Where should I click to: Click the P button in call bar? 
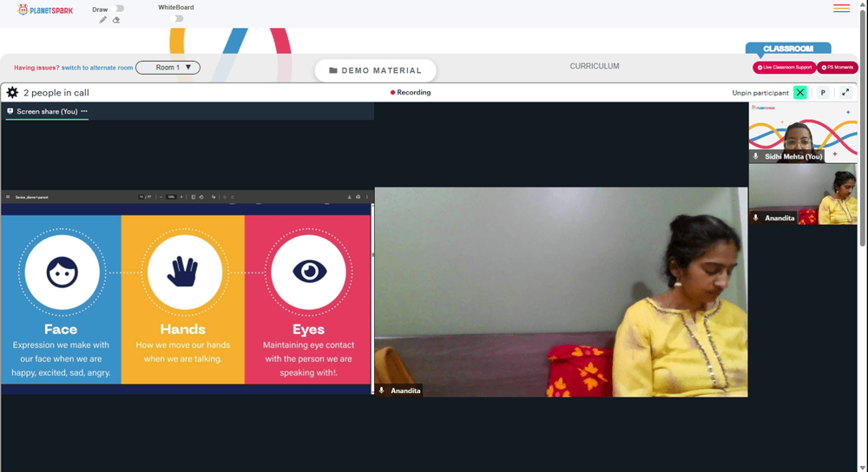[x=823, y=93]
